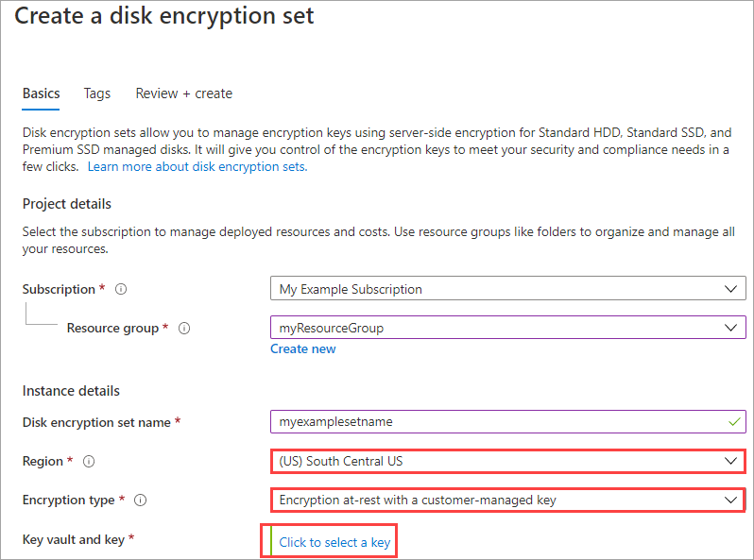Click the Encryption type info icon
The width and height of the screenshot is (754, 560).
pyautogui.click(x=140, y=501)
